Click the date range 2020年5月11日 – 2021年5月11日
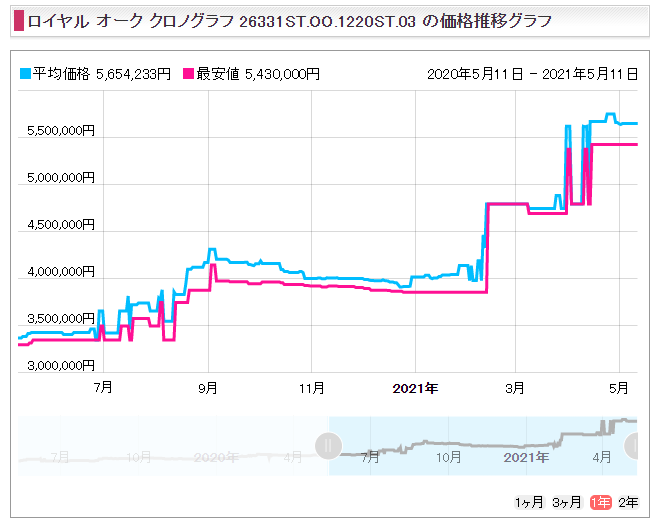The image size is (654, 523). (532, 74)
